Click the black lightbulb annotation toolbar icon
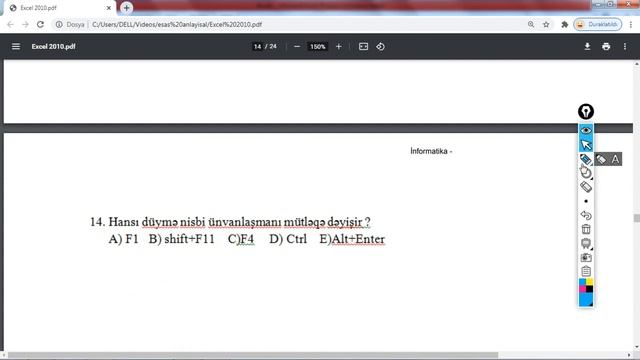 click(586, 111)
